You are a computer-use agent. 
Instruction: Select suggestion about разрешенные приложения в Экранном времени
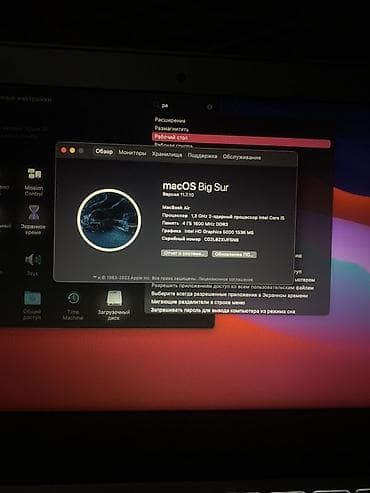pyautogui.click(x=229, y=295)
